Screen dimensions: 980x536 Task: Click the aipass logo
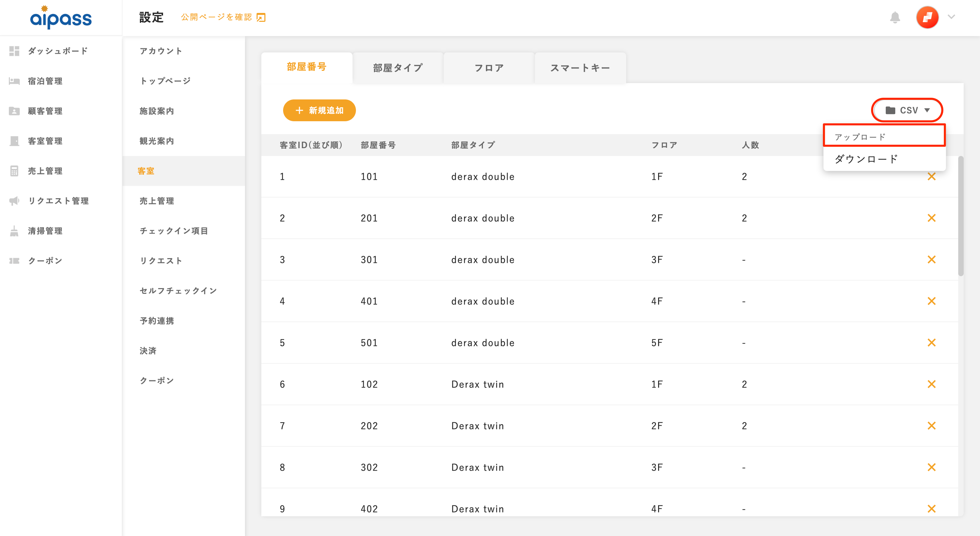pyautogui.click(x=61, y=17)
